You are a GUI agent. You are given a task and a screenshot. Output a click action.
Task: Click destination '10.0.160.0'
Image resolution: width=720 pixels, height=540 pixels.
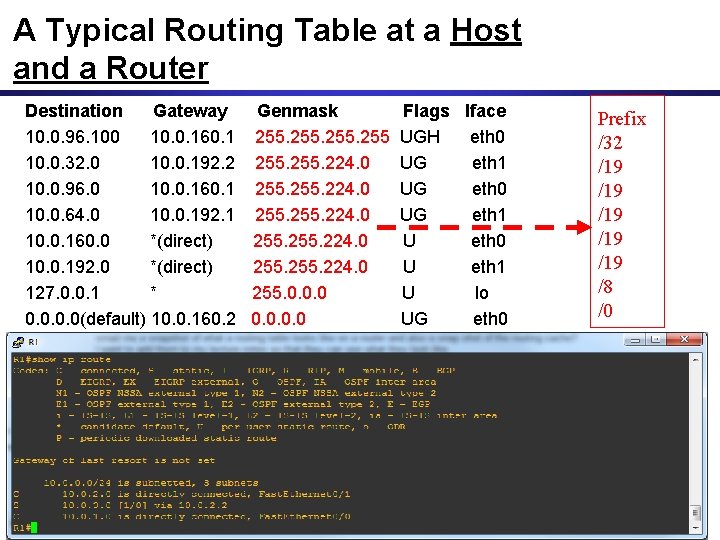click(x=68, y=241)
